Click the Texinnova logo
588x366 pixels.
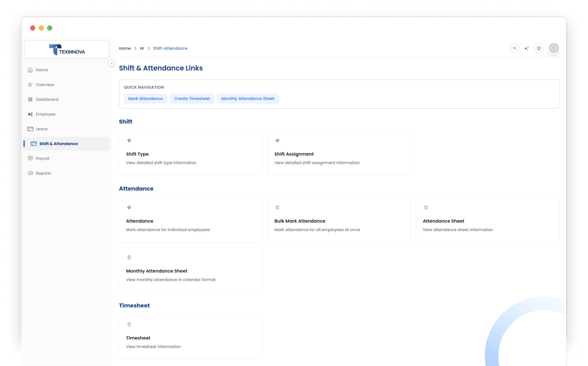click(67, 49)
